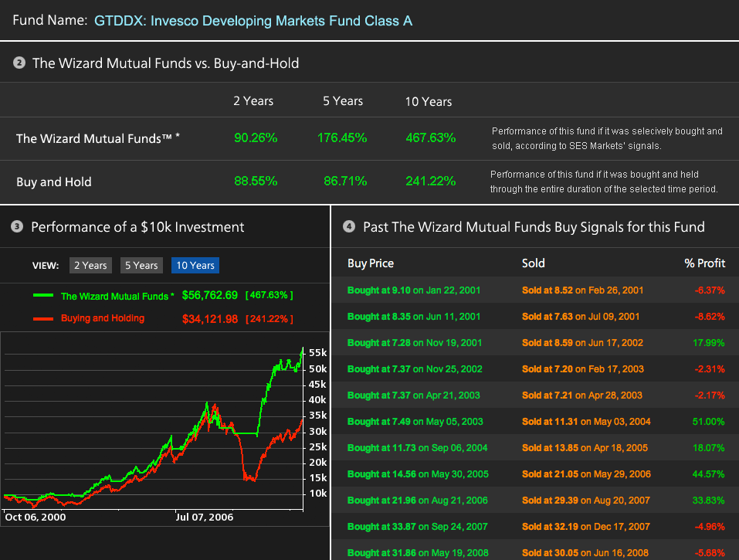Click the Buy Price column header

[371, 263]
